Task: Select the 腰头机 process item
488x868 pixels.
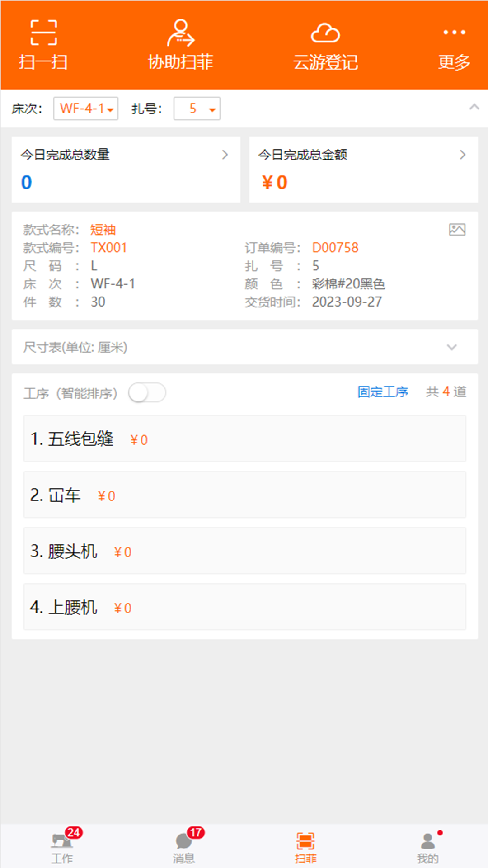Action: pyautogui.click(x=244, y=551)
